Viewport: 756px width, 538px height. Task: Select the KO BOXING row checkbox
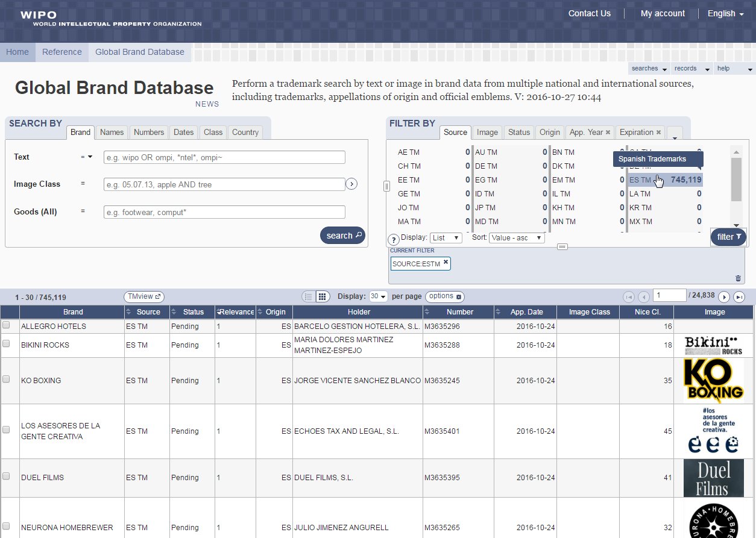point(7,380)
